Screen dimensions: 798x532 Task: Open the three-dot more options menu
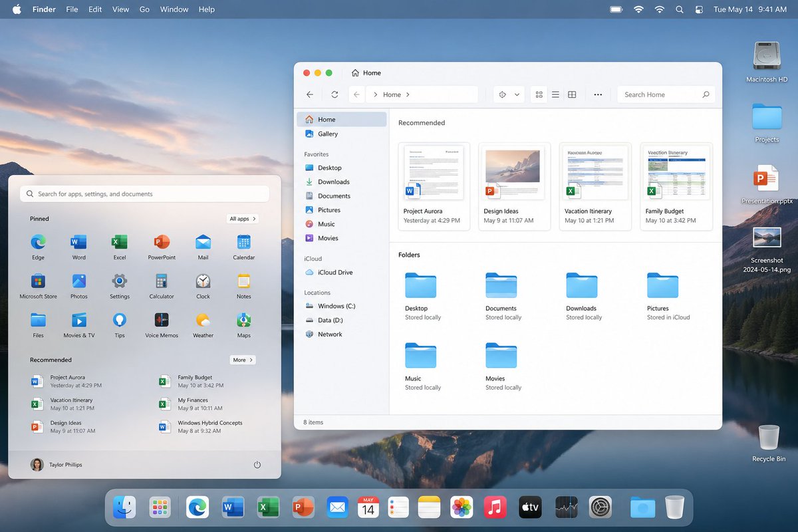tap(598, 94)
